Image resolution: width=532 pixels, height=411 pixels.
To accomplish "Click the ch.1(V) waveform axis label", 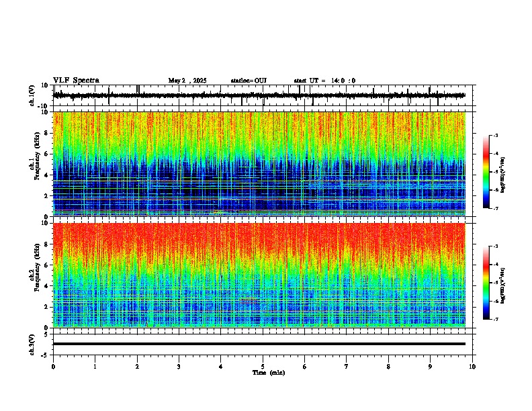I will click(x=32, y=95).
